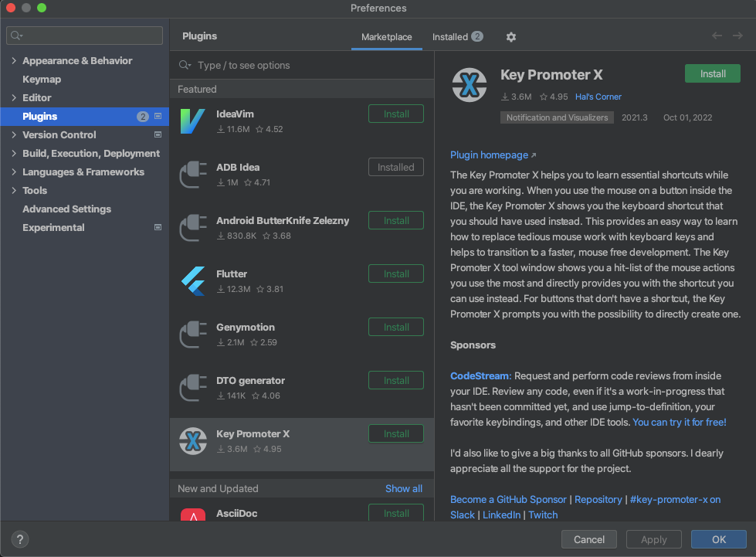Viewport: 756px width, 557px height.
Task: Click the back navigation arrow
Action: pos(717,36)
